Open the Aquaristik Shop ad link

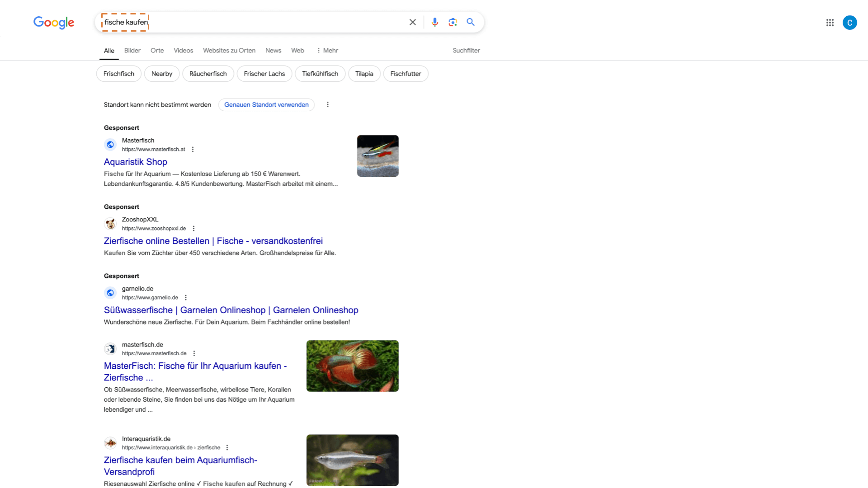click(x=136, y=162)
